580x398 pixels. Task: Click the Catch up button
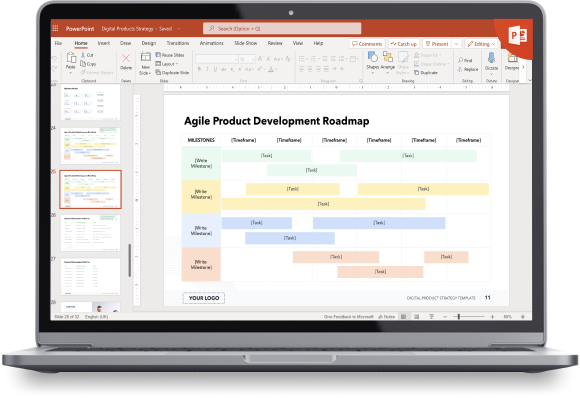click(x=404, y=44)
